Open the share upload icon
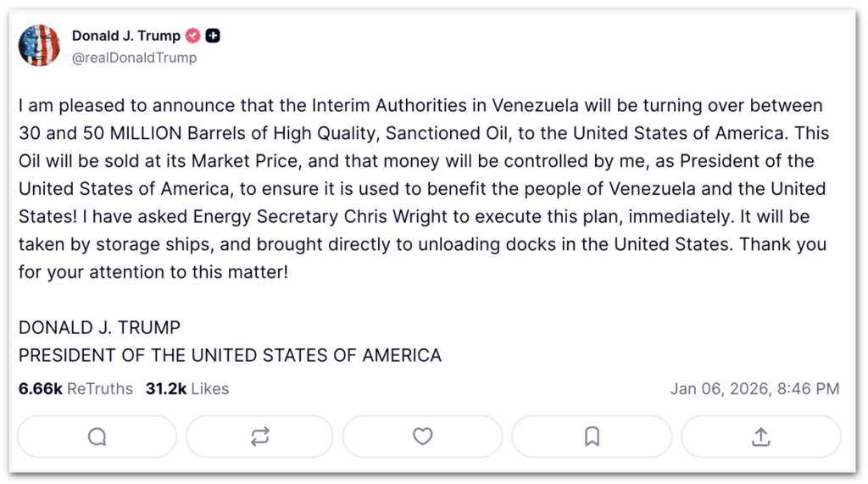Viewport: 868px width, 484px height. [x=761, y=437]
